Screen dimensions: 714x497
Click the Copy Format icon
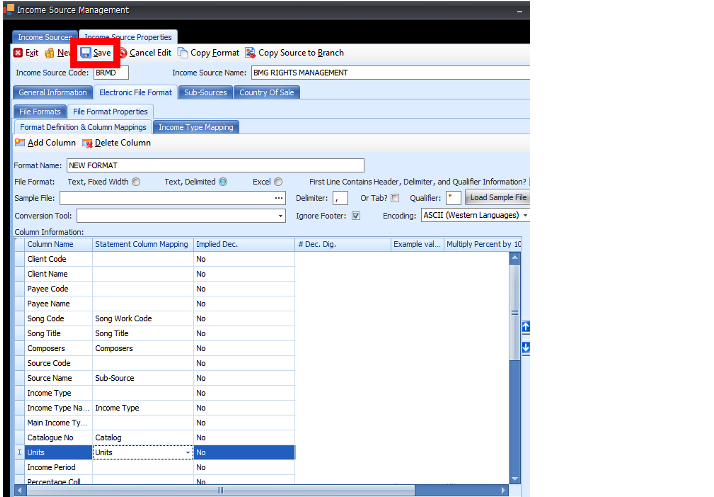click(x=183, y=53)
